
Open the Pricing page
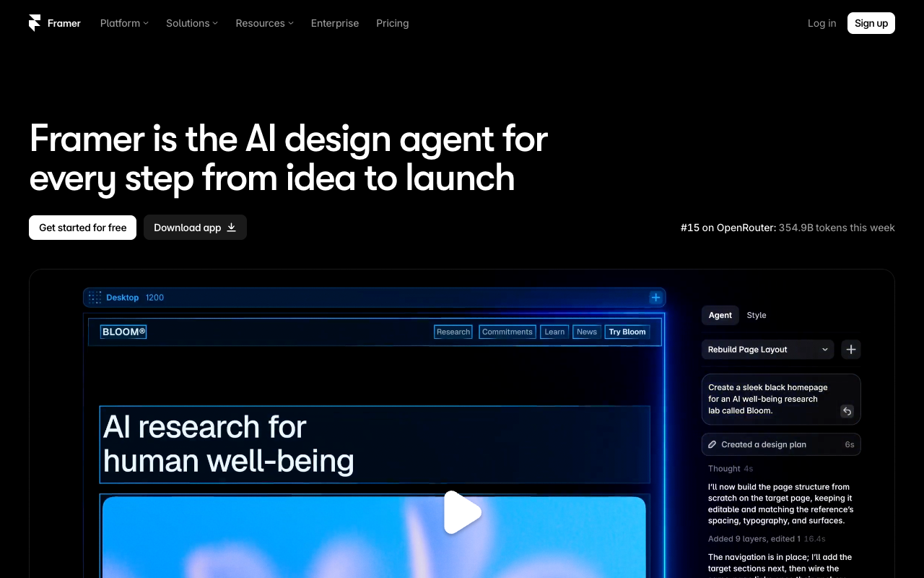click(393, 23)
